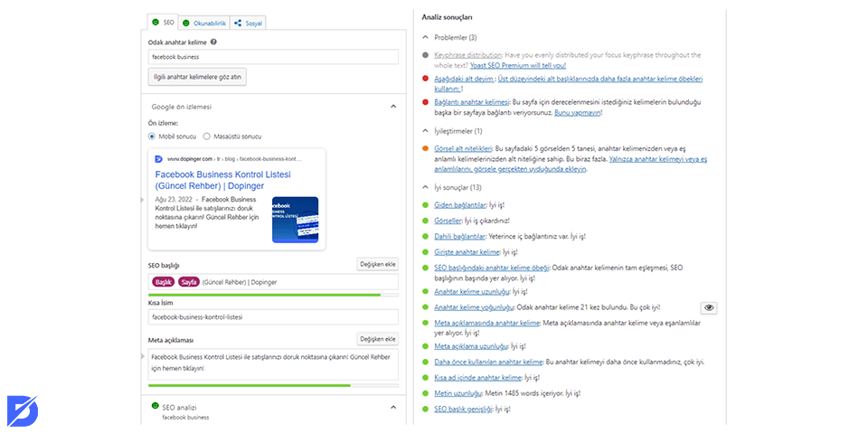Click the share icon on Sosyal tab
This screenshot has width=868, height=434.
pos(238,24)
